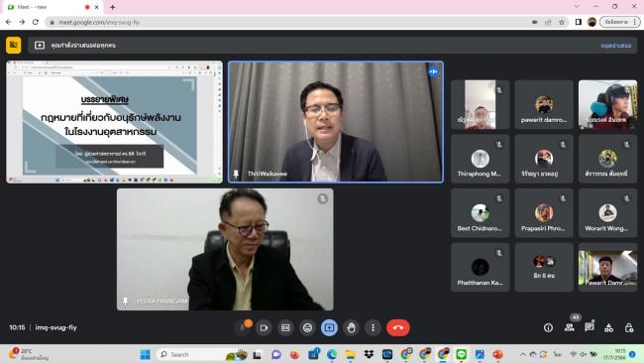
Task: Open more options three-dot menu in call bar
Action: click(x=373, y=327)
